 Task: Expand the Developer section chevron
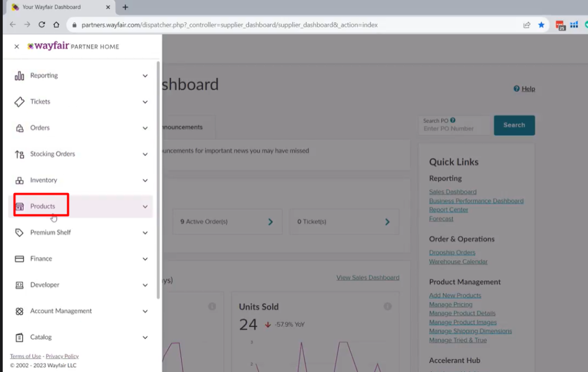click(145, 285)
